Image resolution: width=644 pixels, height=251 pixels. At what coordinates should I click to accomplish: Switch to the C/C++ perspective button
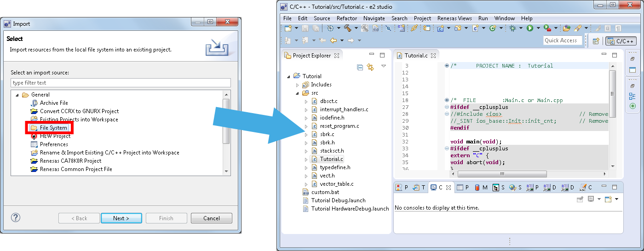click(x=621, y=41)
